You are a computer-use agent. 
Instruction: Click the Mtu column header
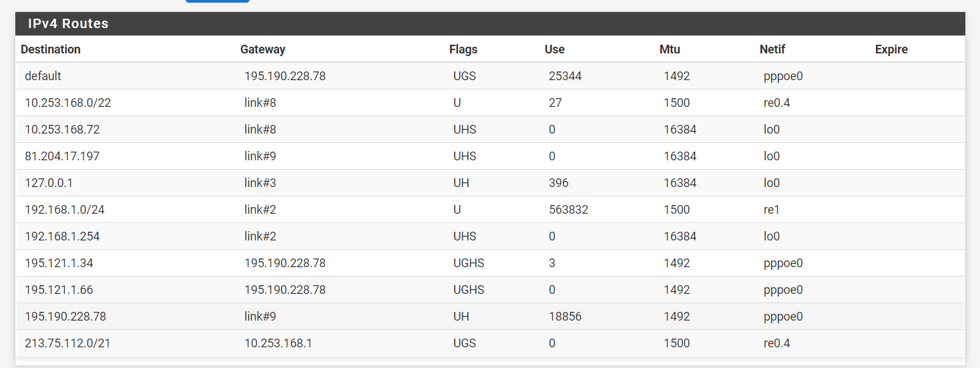[x=670, y=49]
